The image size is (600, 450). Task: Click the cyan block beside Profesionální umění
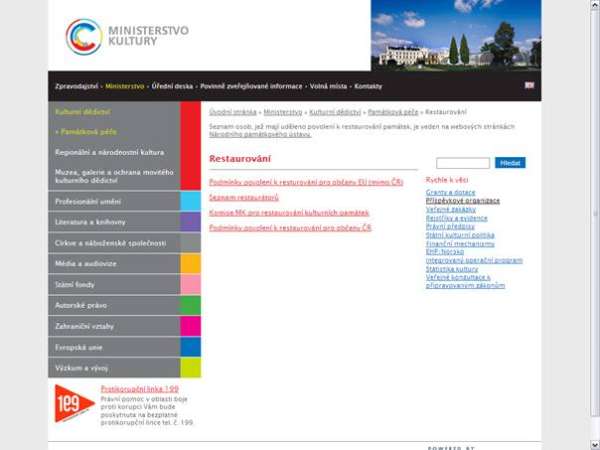(190, 201)
